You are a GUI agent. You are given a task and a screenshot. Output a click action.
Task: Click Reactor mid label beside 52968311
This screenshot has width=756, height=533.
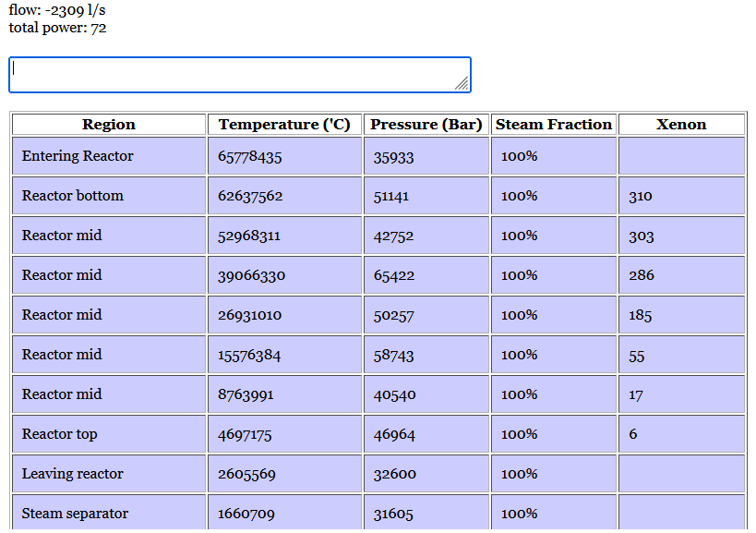62,235
